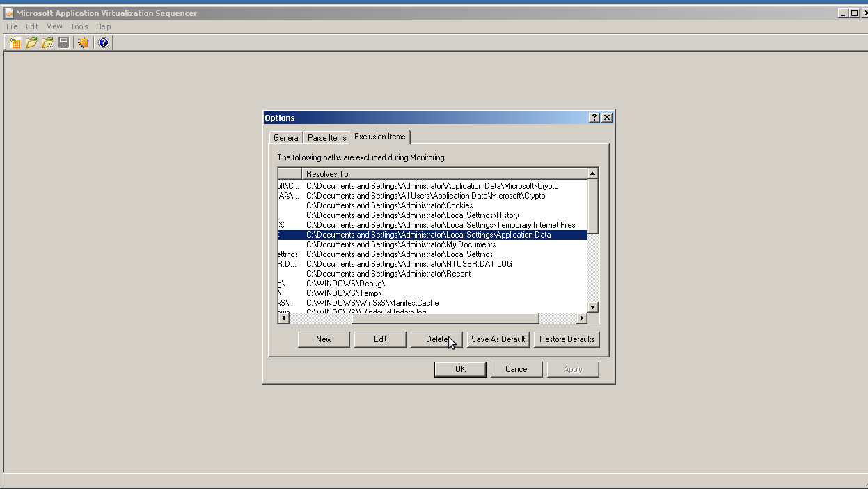Click the Save floppy disk toolbar icon
868x489 pixels.
(x=63, y=42)
